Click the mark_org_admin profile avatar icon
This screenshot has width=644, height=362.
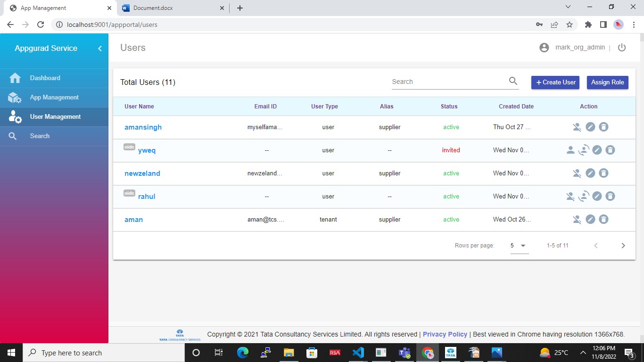tap(544, 48)
